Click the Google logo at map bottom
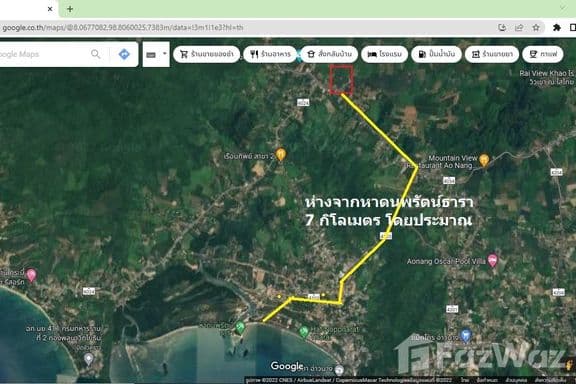576x384 pixels. pos(287,366)
